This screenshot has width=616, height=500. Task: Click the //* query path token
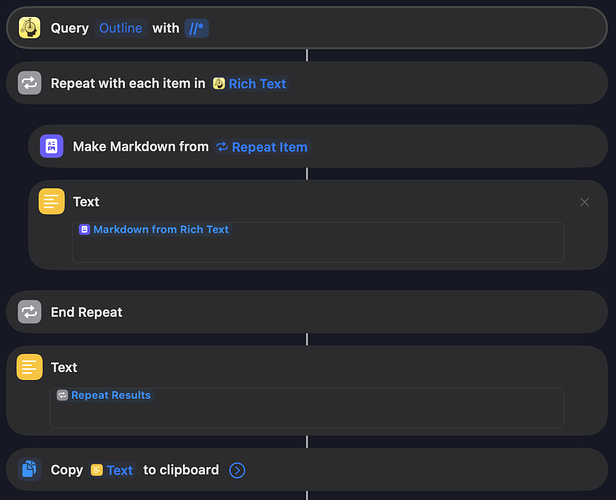197,28
